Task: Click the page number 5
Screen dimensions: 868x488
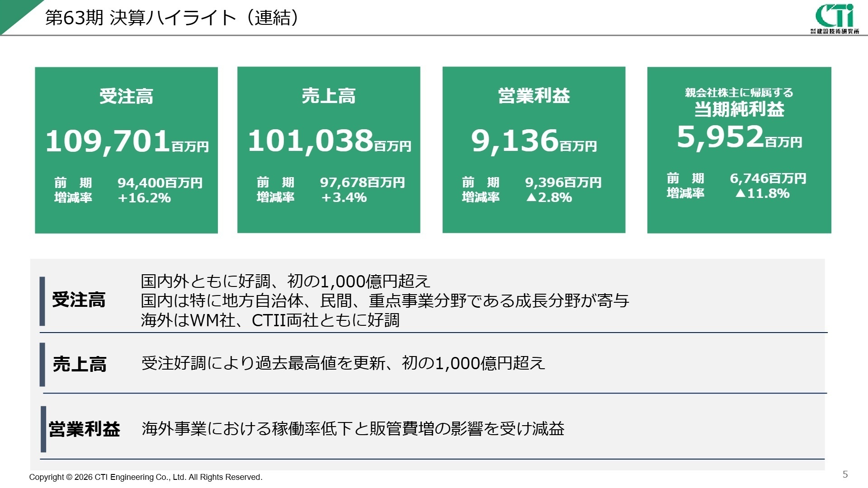Action: click(844, 473)
